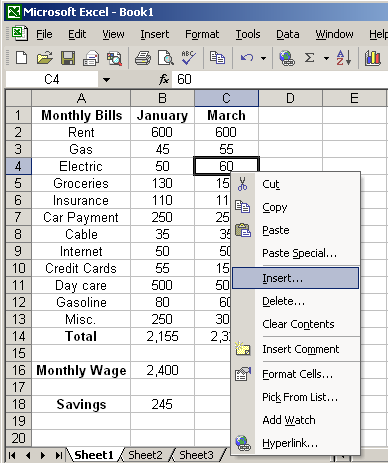Go to next sheet tab arrow

43,455
